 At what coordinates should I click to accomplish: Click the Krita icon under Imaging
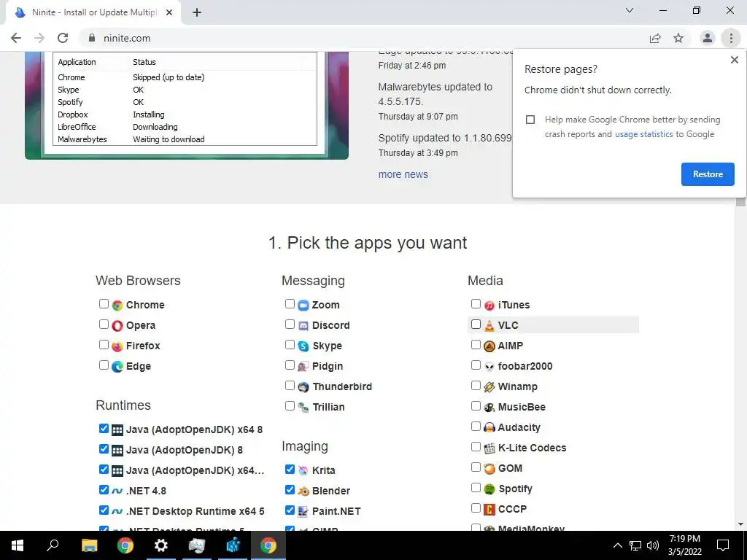coord(303,470)
